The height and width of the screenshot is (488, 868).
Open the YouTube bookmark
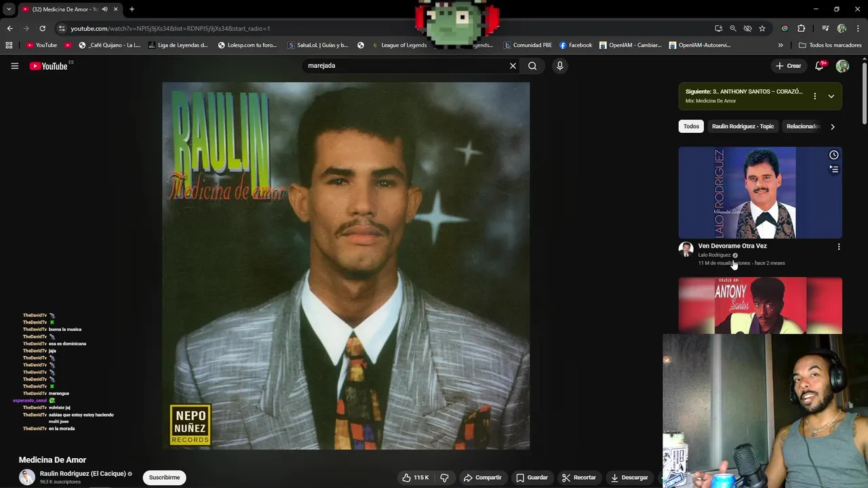41,45
